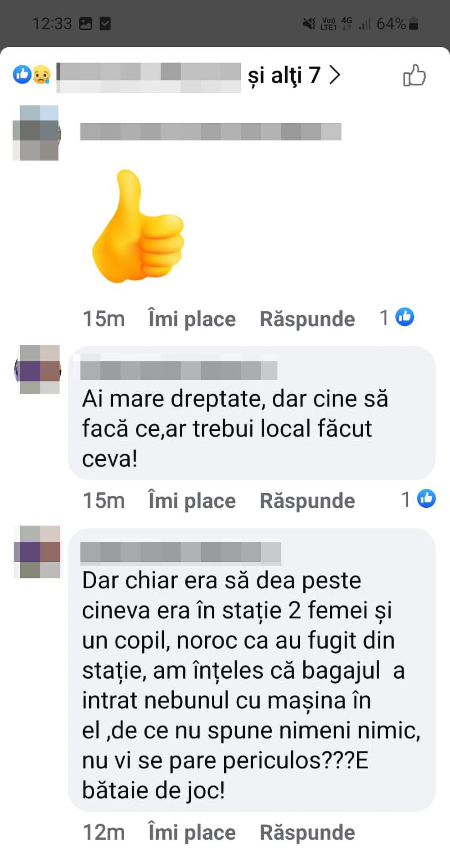Open profile picture of "Dar chiar era" commenter
This screenshot has height=868, width=450.
(x=38, y=552)
